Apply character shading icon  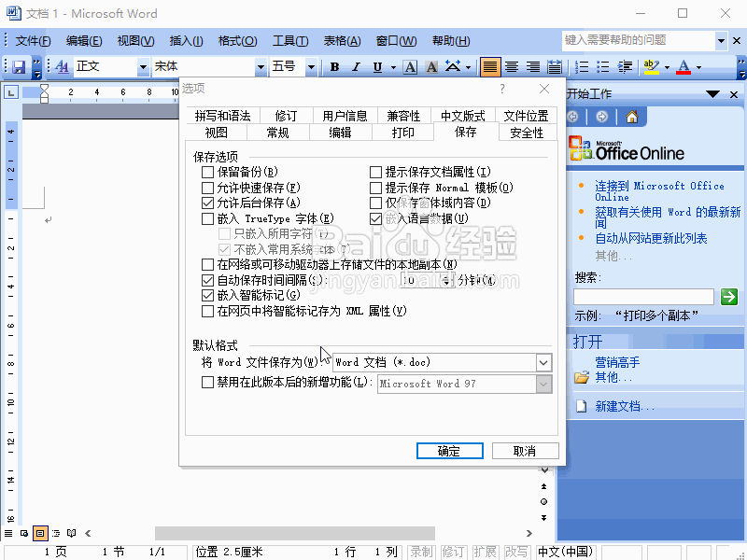tap(431, 67)
